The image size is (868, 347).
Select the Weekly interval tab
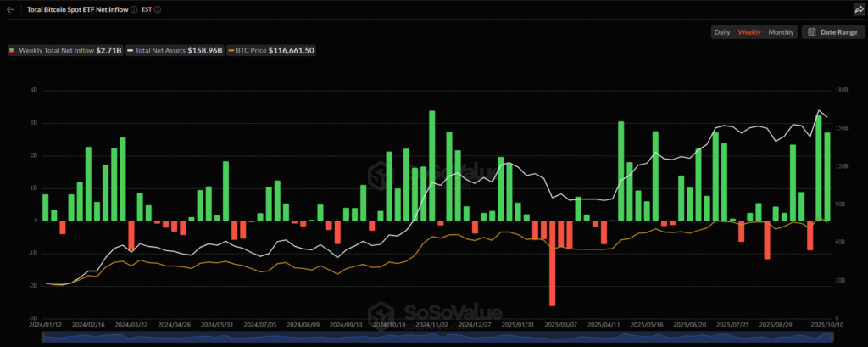tap(749, 32)
